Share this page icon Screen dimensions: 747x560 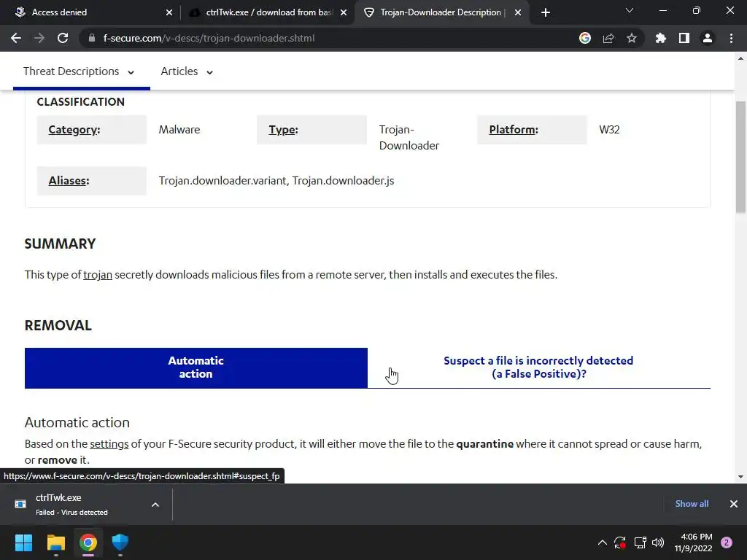point(608,38)
